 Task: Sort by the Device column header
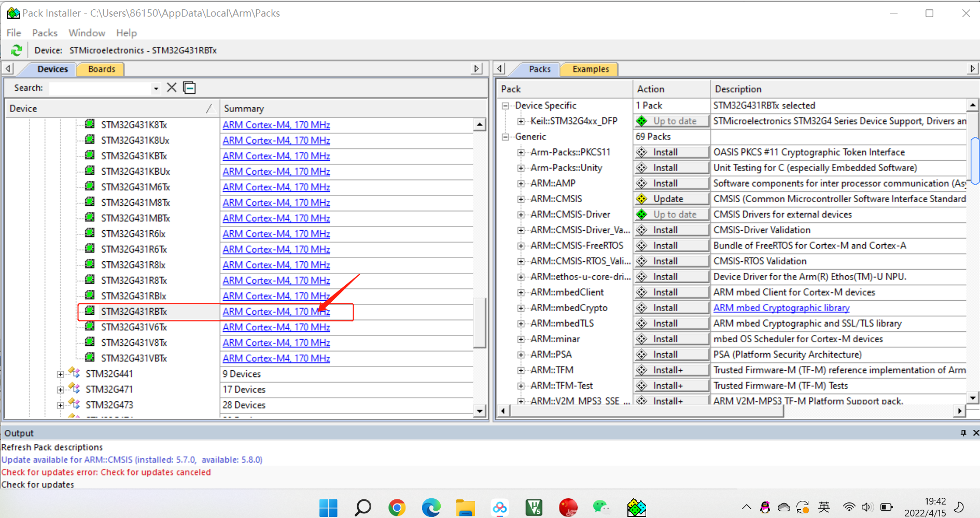click(x=111, y=108)
